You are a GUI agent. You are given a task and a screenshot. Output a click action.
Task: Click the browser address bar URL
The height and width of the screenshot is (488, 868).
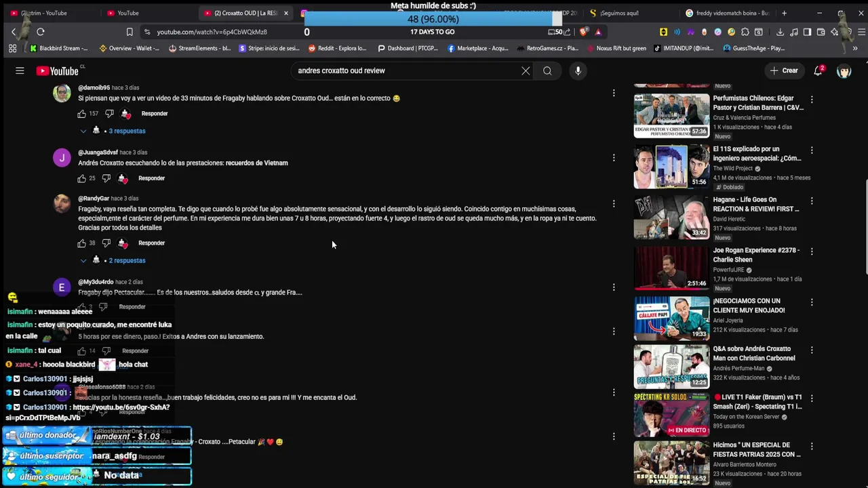212,32
